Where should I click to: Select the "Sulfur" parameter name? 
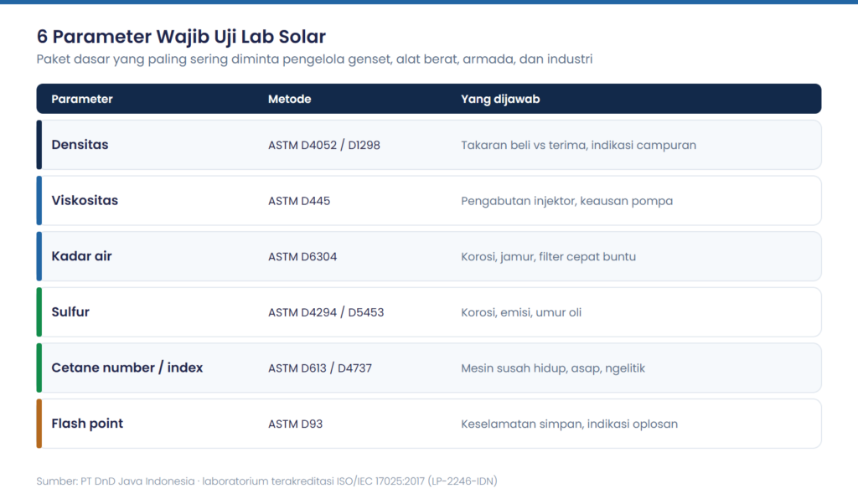pyautogui.click(x=70, y=312)
